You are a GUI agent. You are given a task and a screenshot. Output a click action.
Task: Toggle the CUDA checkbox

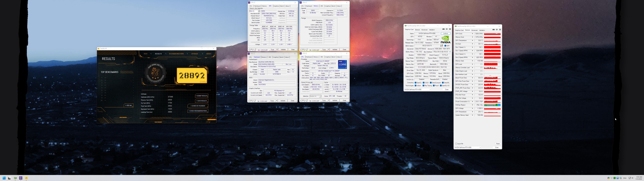point(424,83)
